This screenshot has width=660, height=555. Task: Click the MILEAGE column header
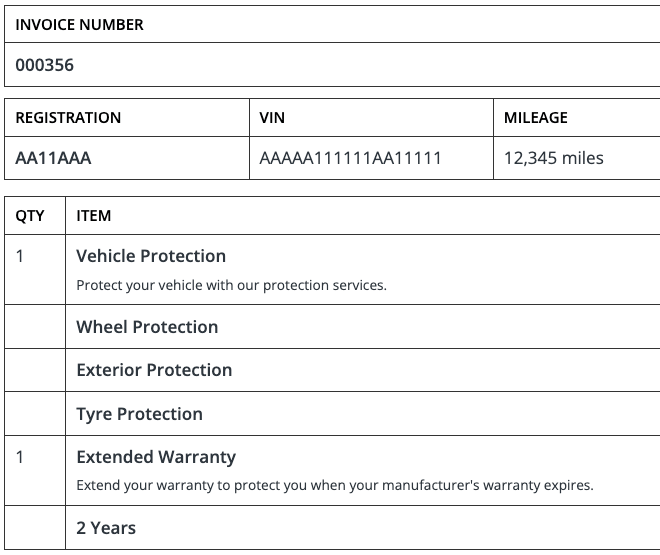point(535,118)
